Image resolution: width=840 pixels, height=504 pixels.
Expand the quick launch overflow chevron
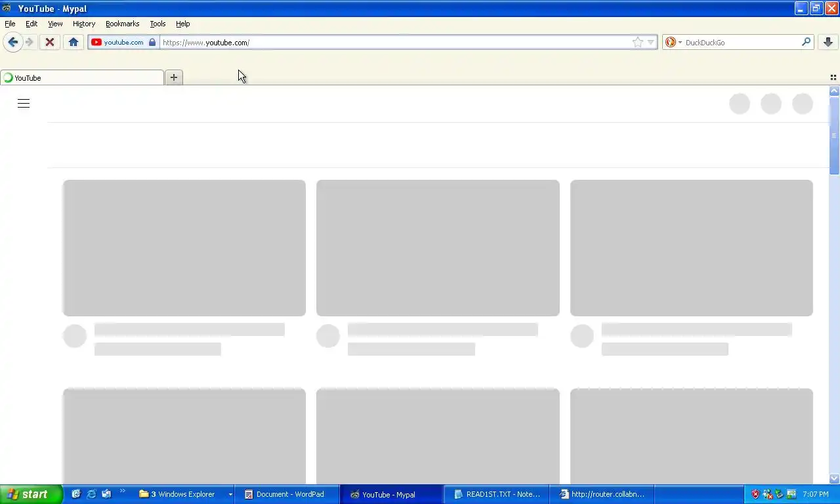coord(122,490)
